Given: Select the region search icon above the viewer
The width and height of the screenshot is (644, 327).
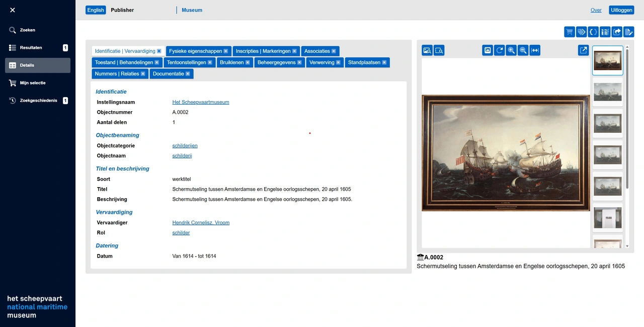Looking at the screenshot, I should (439, 50).
